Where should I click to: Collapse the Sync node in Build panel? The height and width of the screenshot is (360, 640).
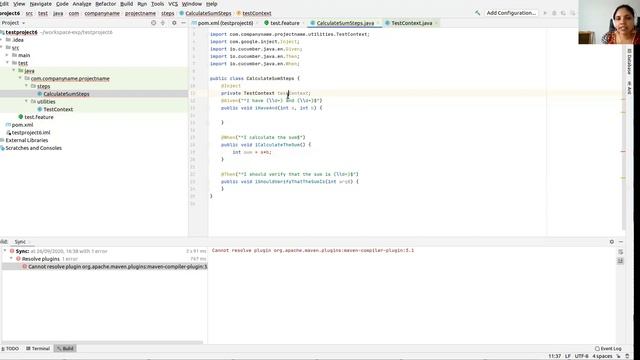click(x=5, y=251)
